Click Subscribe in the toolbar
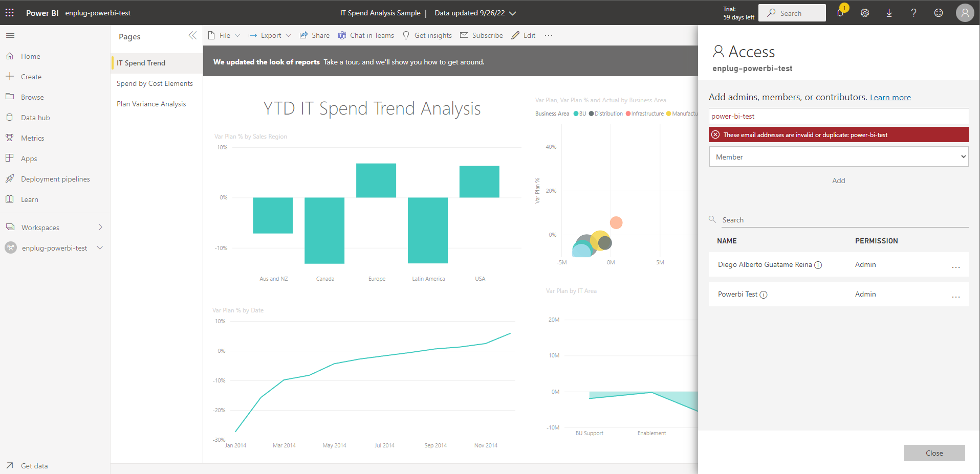980x474 pixels. (x=482, y=35)
